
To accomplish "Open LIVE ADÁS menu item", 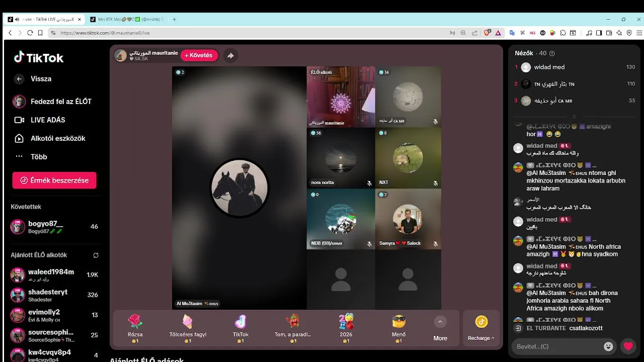I will (40, 120).
